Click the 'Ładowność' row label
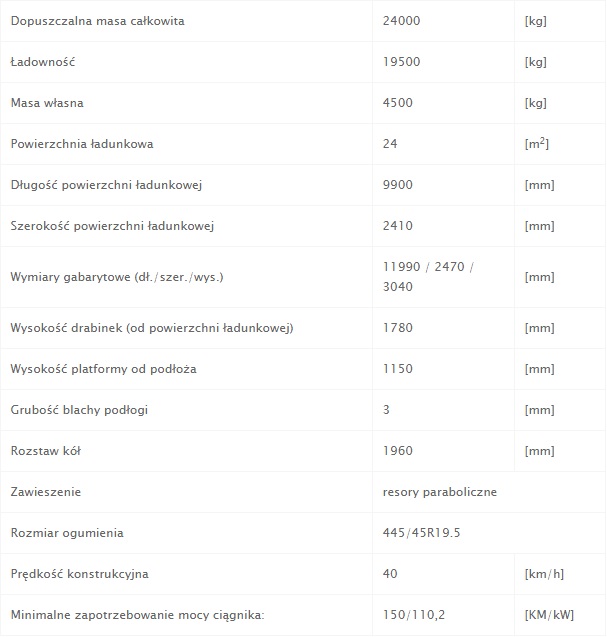Image resolution: width=607 pixels, height=637 pixels. [43, 62]
